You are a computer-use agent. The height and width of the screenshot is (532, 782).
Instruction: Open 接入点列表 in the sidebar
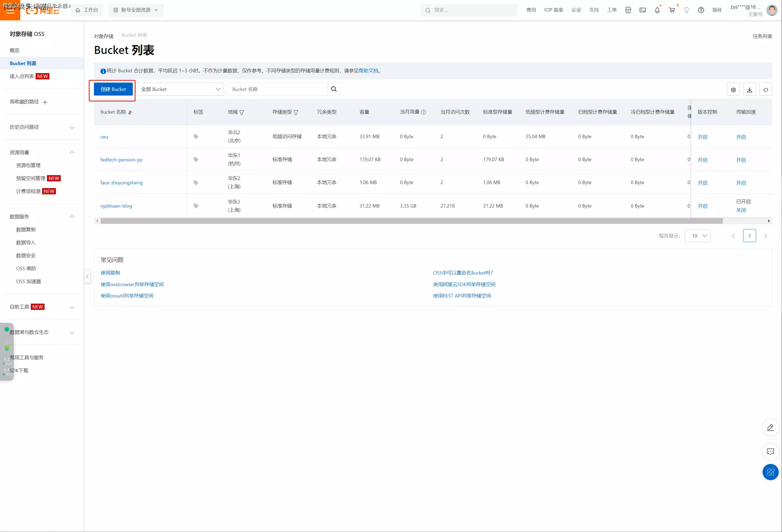pos(22,76)
